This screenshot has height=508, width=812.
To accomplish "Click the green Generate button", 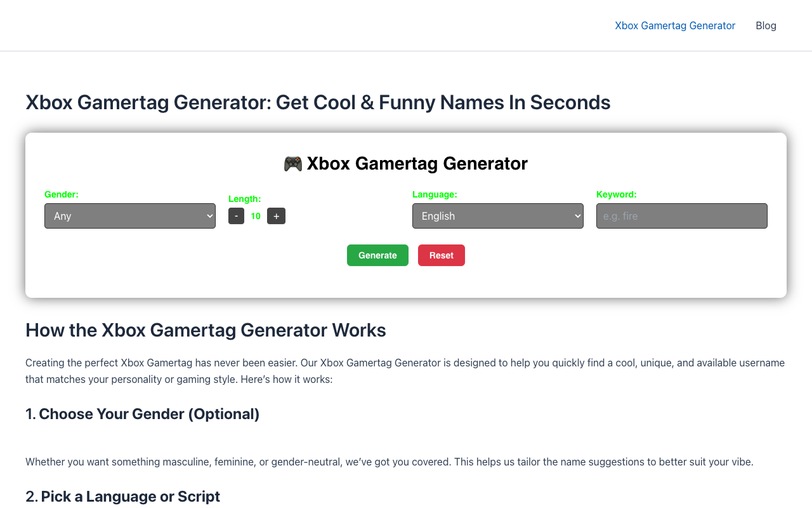I will (x=377, y=255).
